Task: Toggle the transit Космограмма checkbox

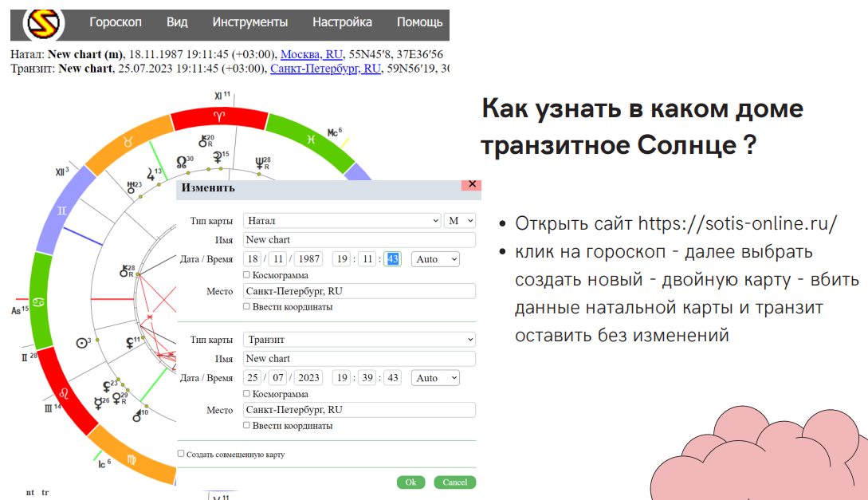Action: point(246,394)
